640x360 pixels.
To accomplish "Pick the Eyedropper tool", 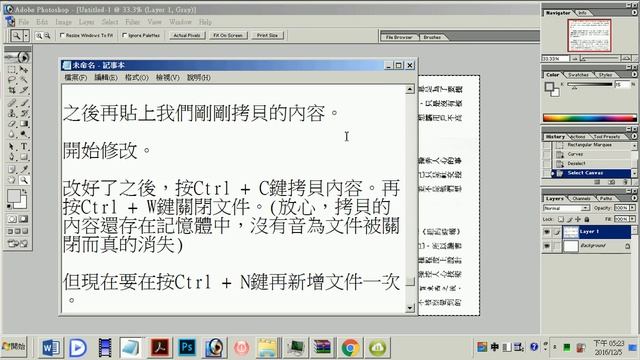I will pyautogui.click(x=24, y=169).
